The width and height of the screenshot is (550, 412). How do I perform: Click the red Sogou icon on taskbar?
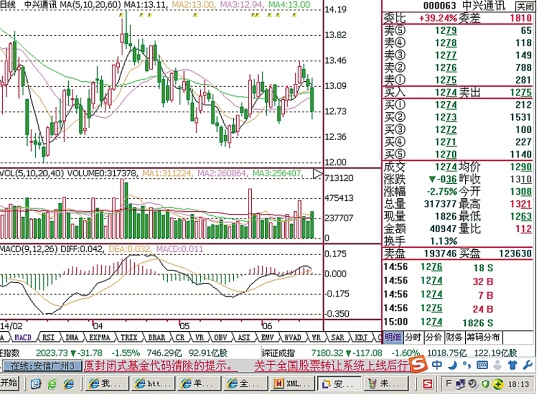[428, 384]
